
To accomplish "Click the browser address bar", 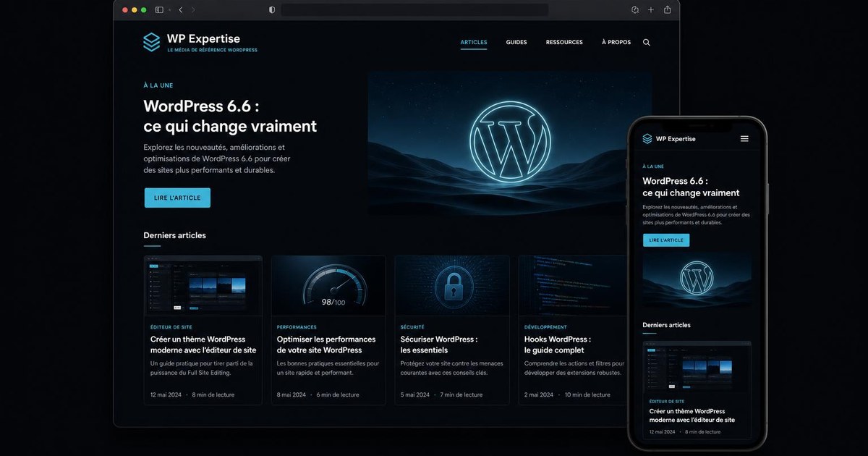I will coord(414,10).
